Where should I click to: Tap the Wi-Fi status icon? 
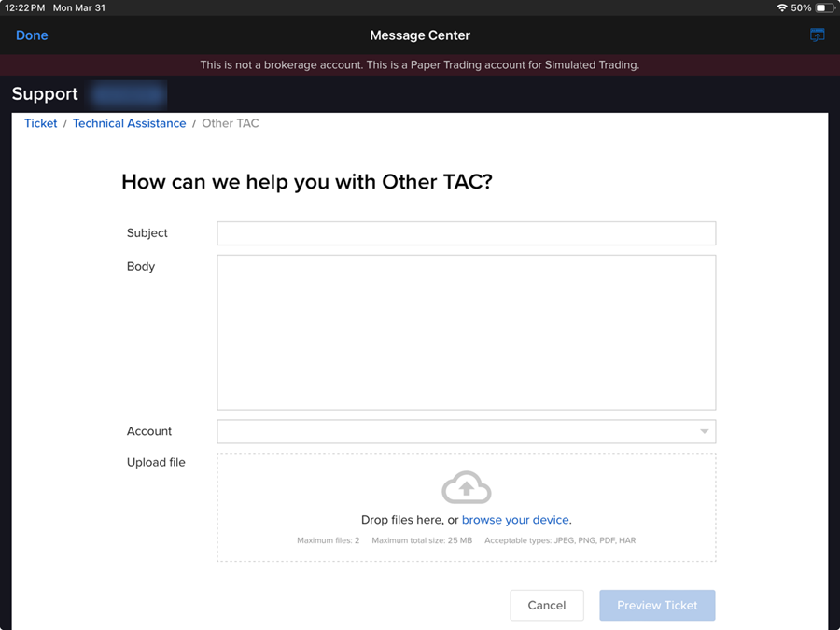point(782,7)
